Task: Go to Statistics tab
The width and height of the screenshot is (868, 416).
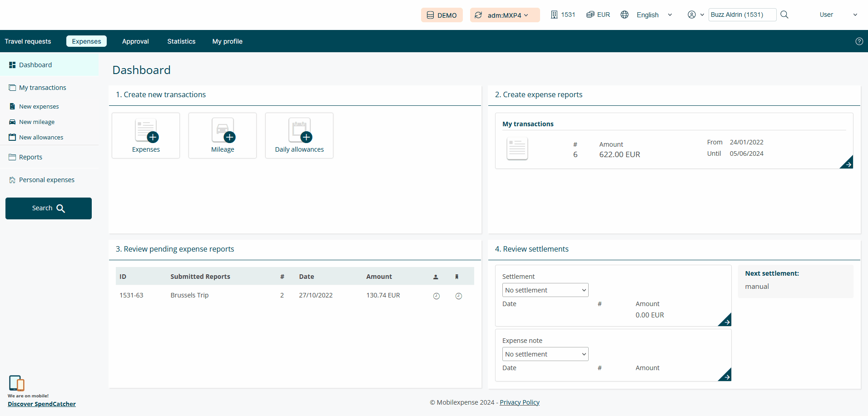Action: click(x=181, y=41)
